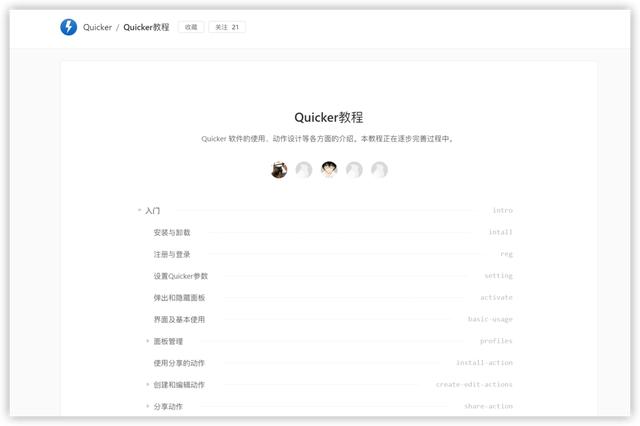Open the 界面及基本使用 page

(x=179, y=320)
